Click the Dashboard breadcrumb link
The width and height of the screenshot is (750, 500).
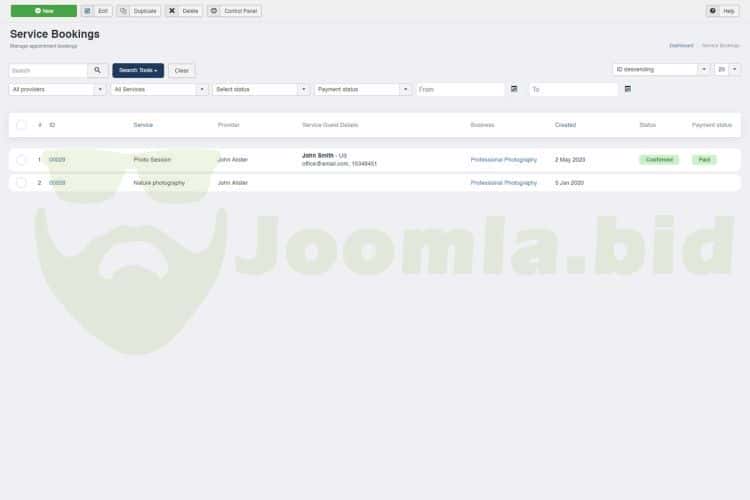tap(681, 45)
